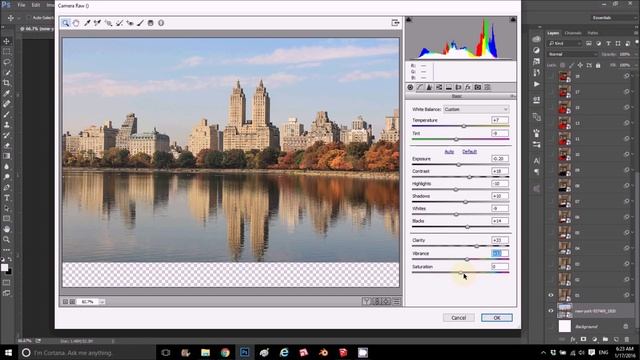Select the Graduated Filter tool
640x360 pixels.
[151, 23]
